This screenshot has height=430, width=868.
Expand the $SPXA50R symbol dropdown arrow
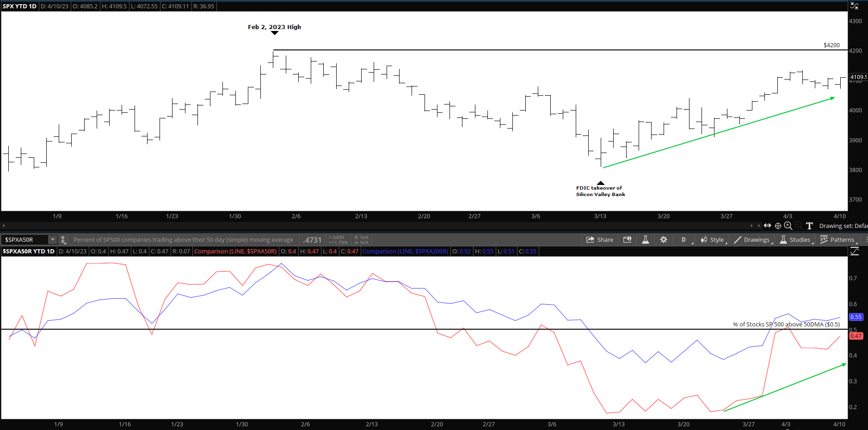point(53,240)
